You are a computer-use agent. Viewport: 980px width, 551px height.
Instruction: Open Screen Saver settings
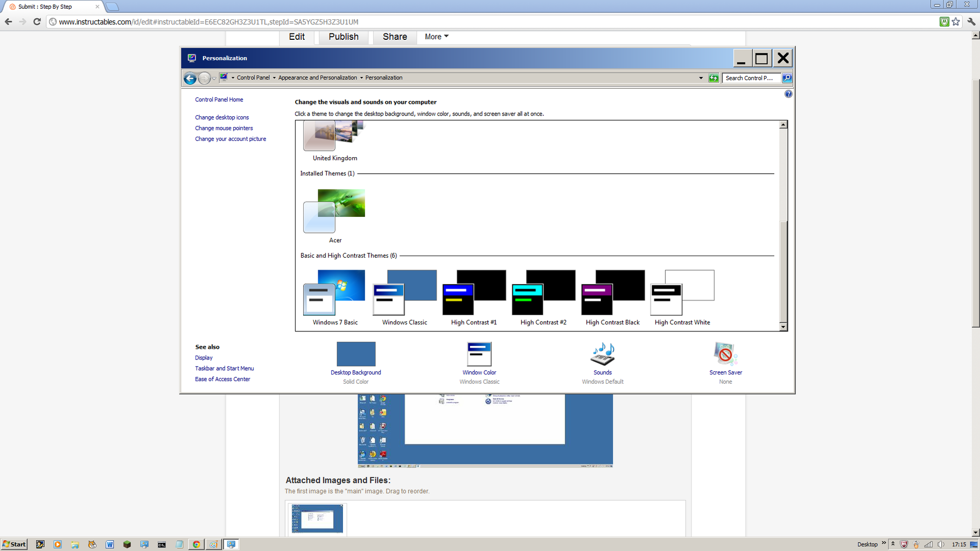tap(725, 361)
